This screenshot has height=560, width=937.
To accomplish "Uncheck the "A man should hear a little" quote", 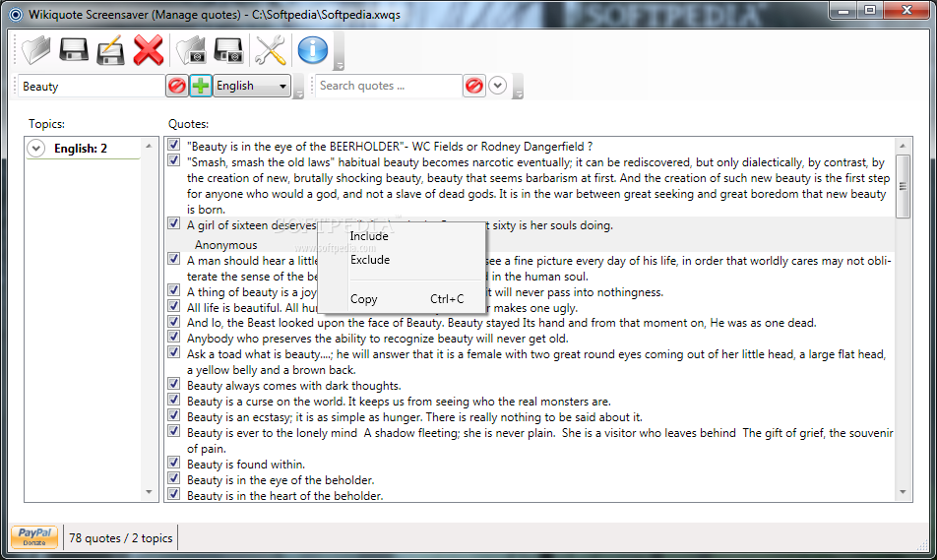I will 174,259.
